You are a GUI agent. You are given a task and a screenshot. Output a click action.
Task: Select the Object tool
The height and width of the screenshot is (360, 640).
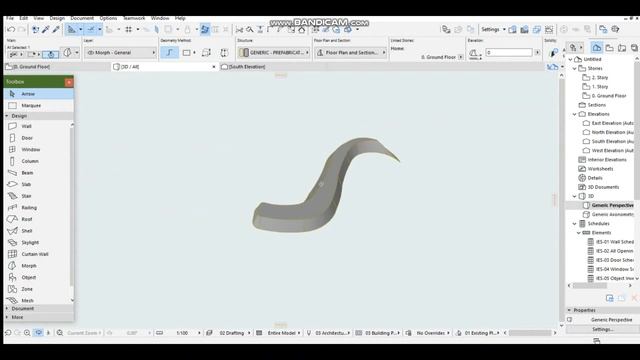[x=38, y=278]
